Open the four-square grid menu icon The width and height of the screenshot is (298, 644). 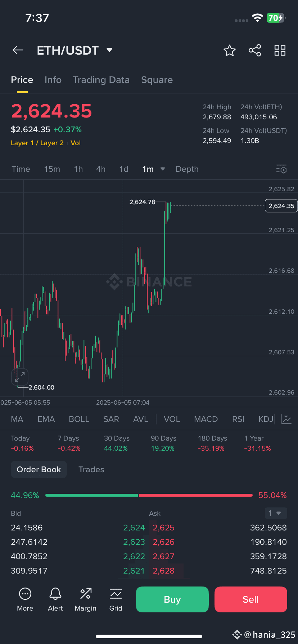[x=280, y=50]
